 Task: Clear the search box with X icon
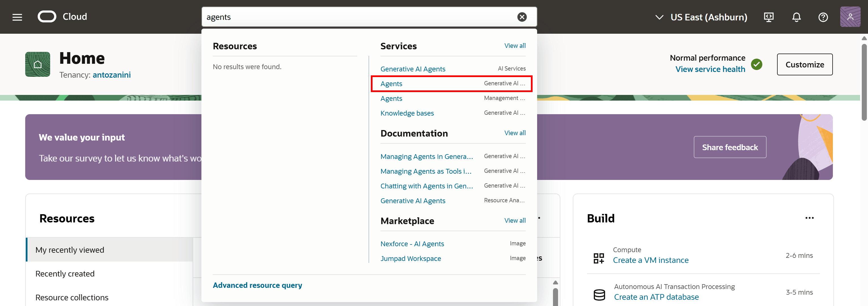(522, 17)
